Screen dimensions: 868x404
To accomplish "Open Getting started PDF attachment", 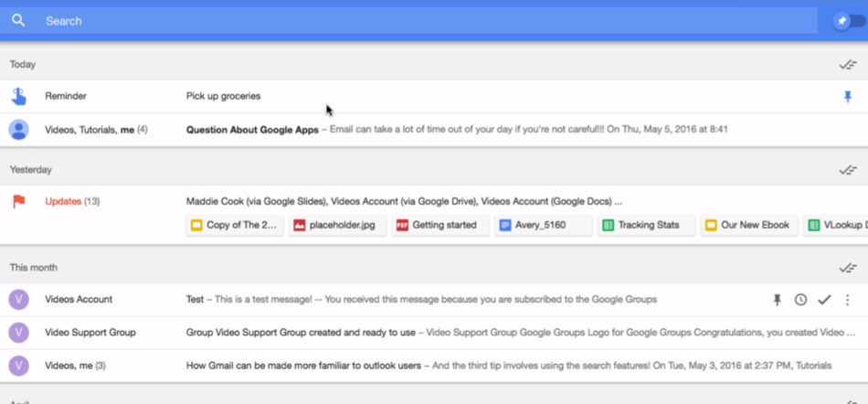I will (440, 225).
